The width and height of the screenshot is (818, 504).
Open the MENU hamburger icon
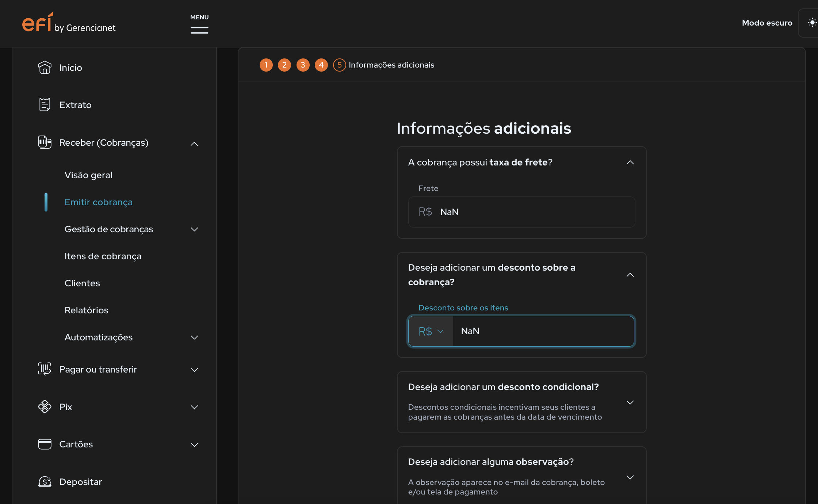[199, 30]
